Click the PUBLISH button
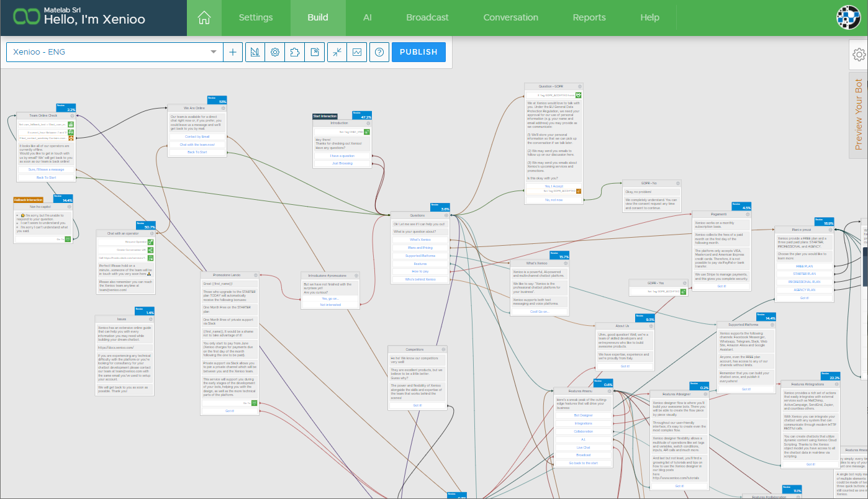The height and width of the screenshot is (499, 868). 418,52
